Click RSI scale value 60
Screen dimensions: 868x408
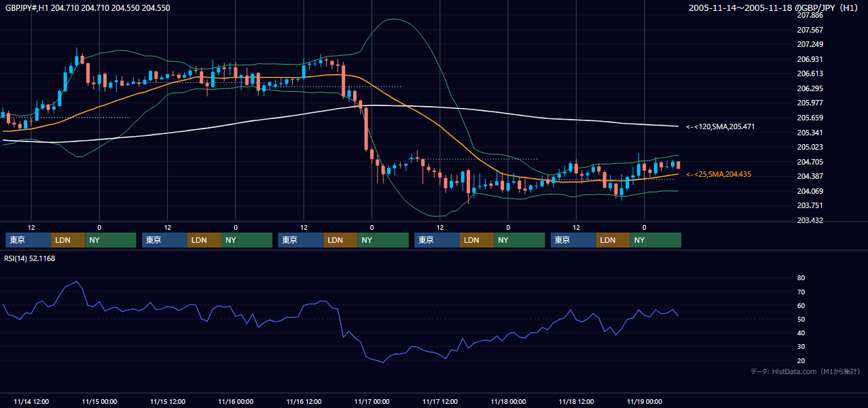(801, 305)
